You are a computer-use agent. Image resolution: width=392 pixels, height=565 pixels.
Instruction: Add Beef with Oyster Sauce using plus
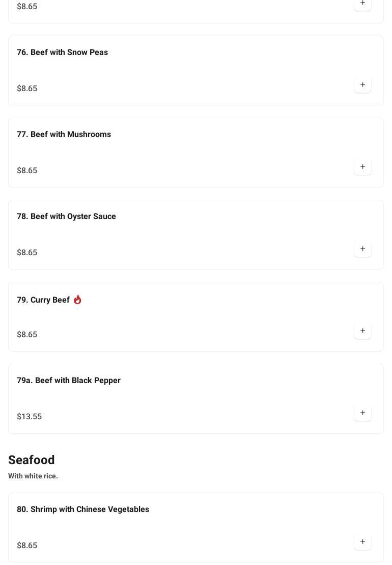pos(362,249)
